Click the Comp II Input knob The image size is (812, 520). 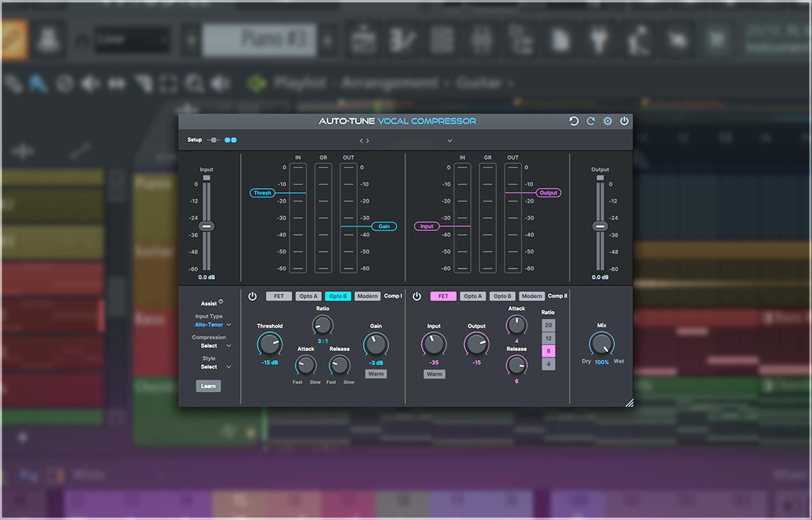[x=434, y=344]
